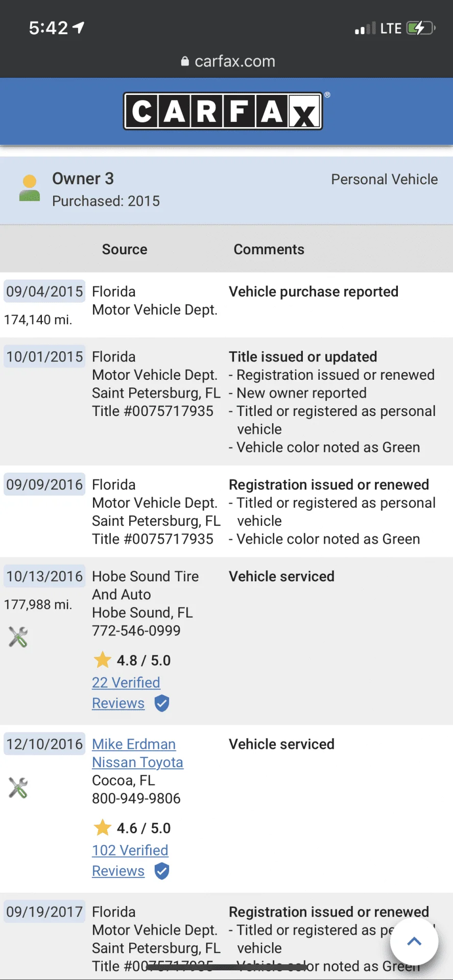Tap the scroll-to-top chevron button
This screenshot has width=453, height=980.
[414, 942]
